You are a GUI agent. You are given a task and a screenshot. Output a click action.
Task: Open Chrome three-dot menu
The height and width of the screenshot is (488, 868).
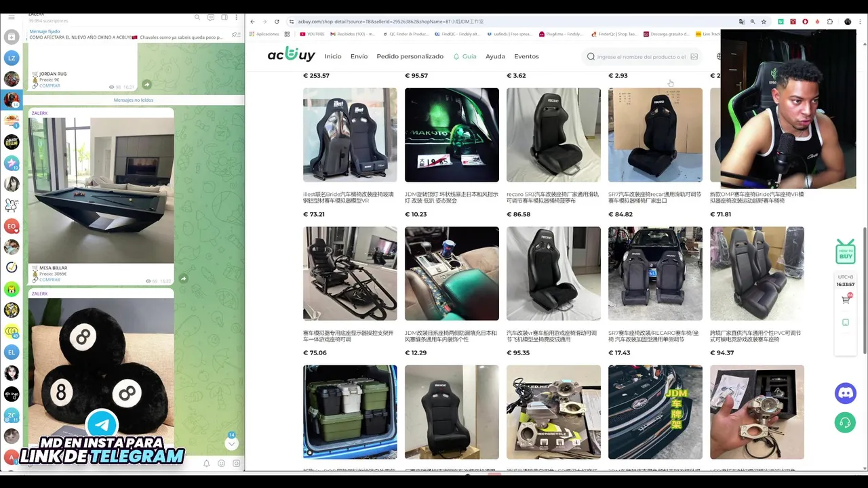(x=860, y=22)
